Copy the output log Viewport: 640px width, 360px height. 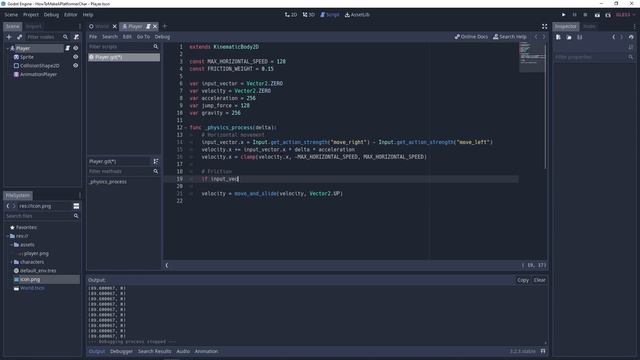point(523,280)
